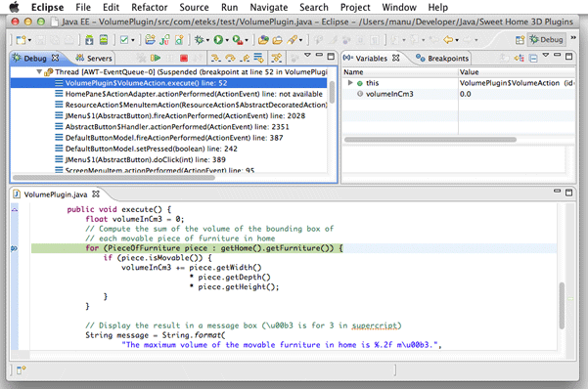Open the checkmark toolbar dropdown arrow
Viewport: 588px width, 389px height.
pos(133,40)
